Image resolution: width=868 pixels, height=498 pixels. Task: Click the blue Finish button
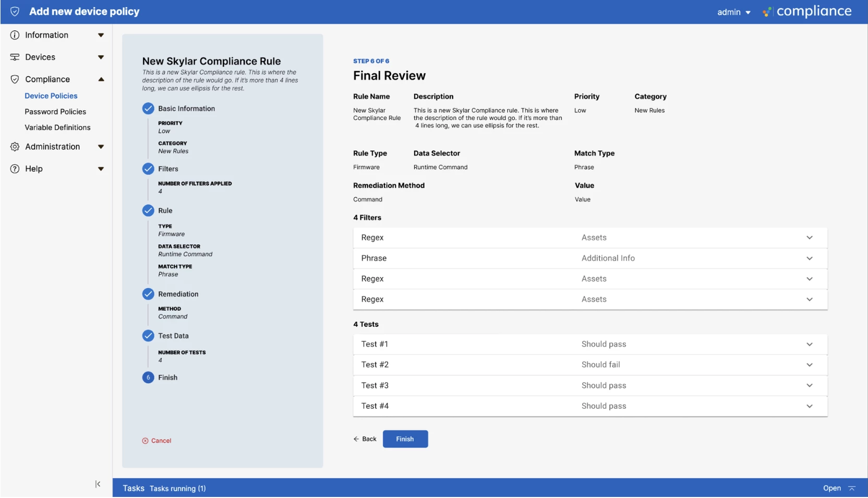(x=405, y=439)
